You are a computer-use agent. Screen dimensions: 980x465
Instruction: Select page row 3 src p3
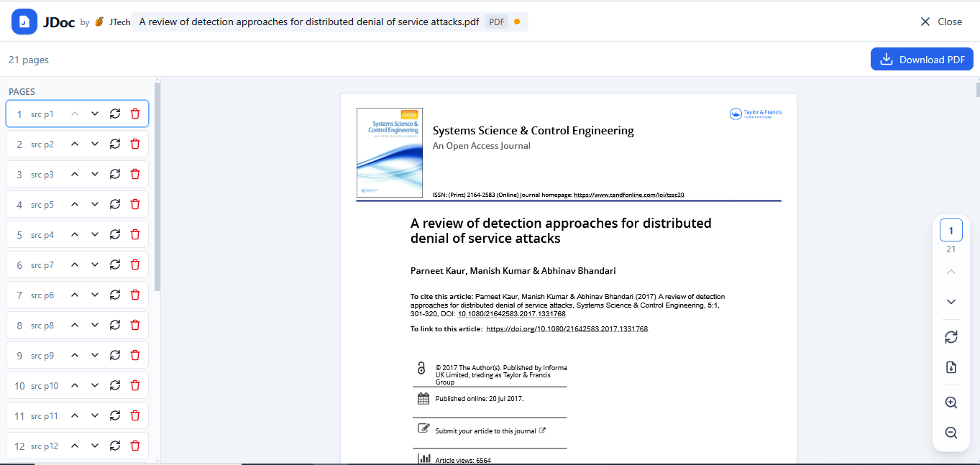coord(77,174)
